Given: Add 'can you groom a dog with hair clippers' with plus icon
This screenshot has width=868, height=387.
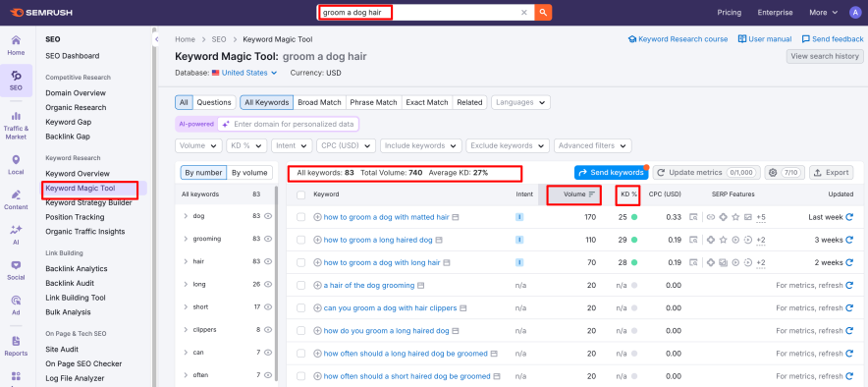Looking at the screenshot, I should pos(317,307).
